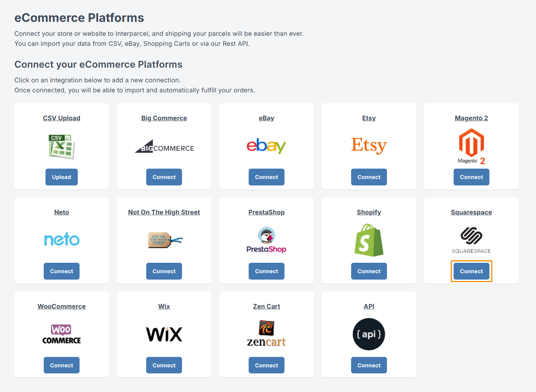
Task: Click the PrestaShop logo
Action: click(266, 240)
